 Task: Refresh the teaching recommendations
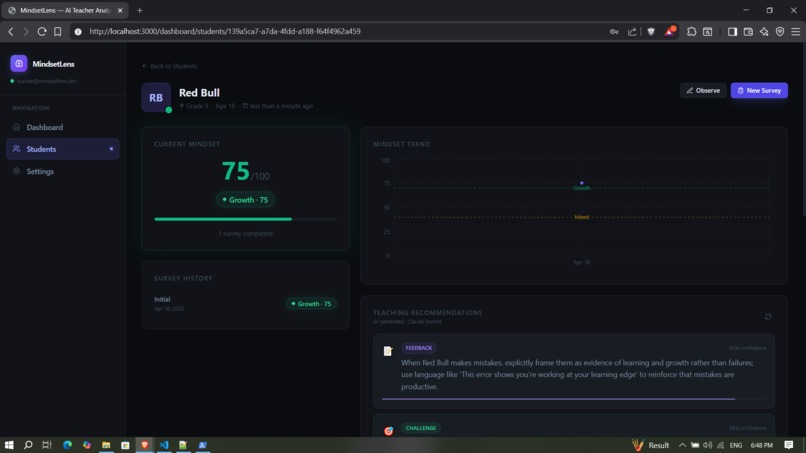pos(768,317)
